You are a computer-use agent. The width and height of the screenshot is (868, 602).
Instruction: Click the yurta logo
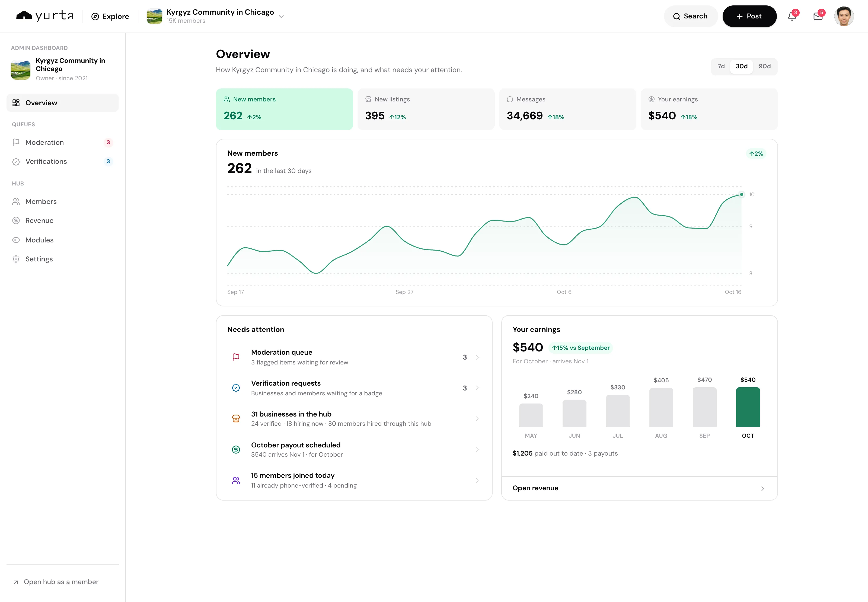pos(45,16)
